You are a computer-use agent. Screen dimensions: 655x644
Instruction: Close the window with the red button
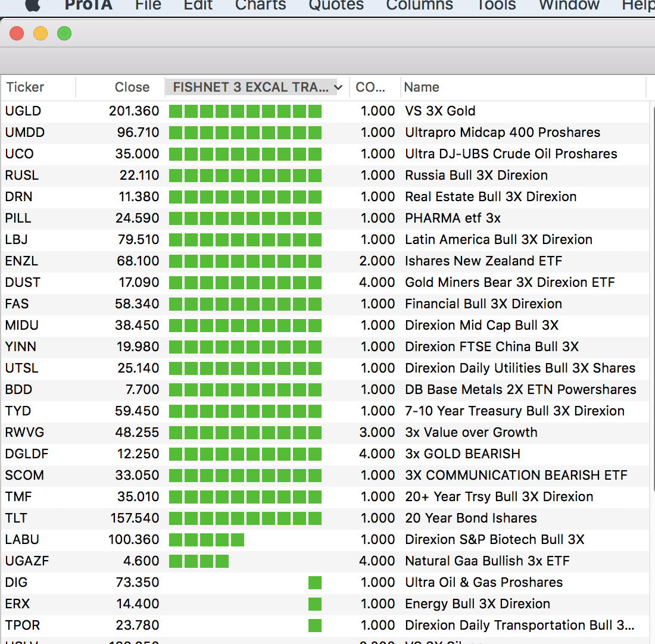click(17, 33)
